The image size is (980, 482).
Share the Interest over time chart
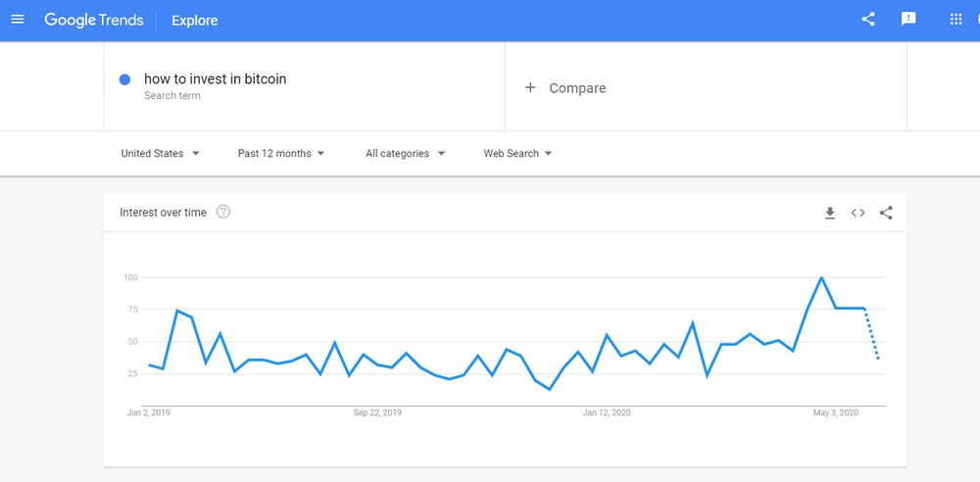point(886,213)
